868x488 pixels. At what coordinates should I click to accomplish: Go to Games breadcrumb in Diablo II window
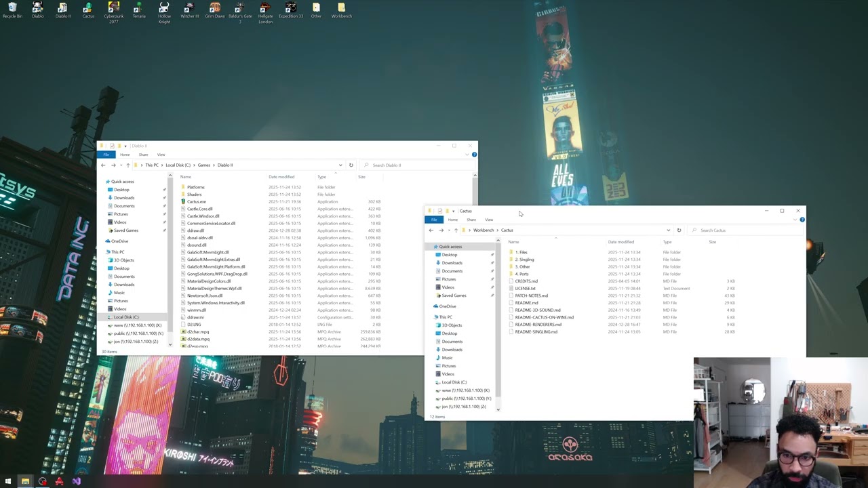(204, 165)
